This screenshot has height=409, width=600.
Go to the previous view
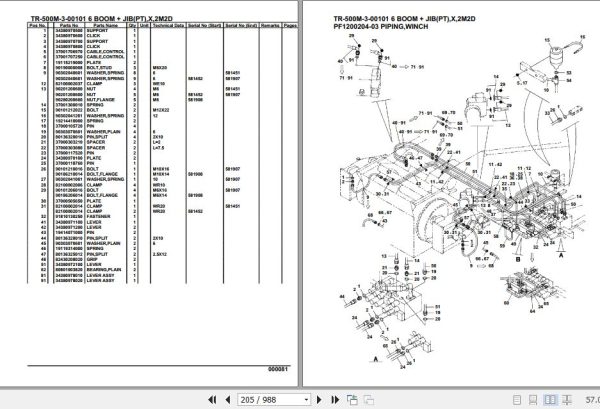[352, 400]
